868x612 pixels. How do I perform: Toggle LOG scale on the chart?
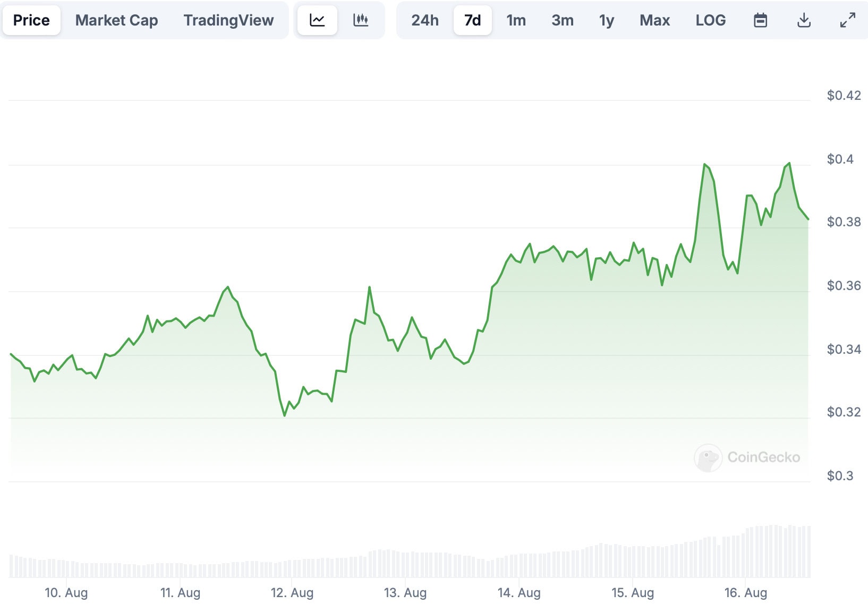click(x=711, y=20)
